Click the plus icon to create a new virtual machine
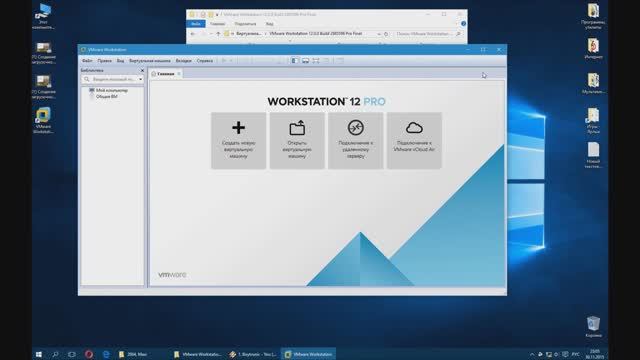The height and width of the screenshot is (360, 640). coord(238,128)
